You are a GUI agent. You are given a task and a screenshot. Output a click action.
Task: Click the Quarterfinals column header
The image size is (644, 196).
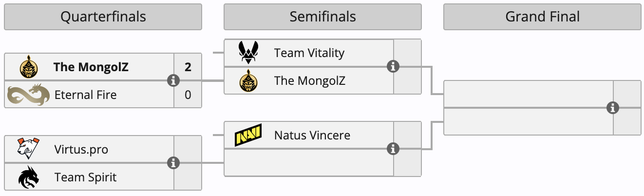point(103,17)
